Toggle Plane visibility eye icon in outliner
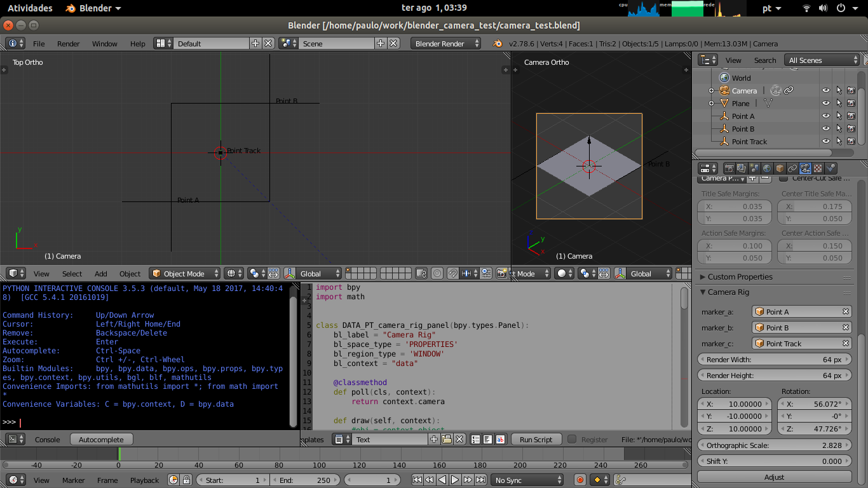Image resolution: width=868 pixels, height=488 pixels. click(x=826, y=104)
